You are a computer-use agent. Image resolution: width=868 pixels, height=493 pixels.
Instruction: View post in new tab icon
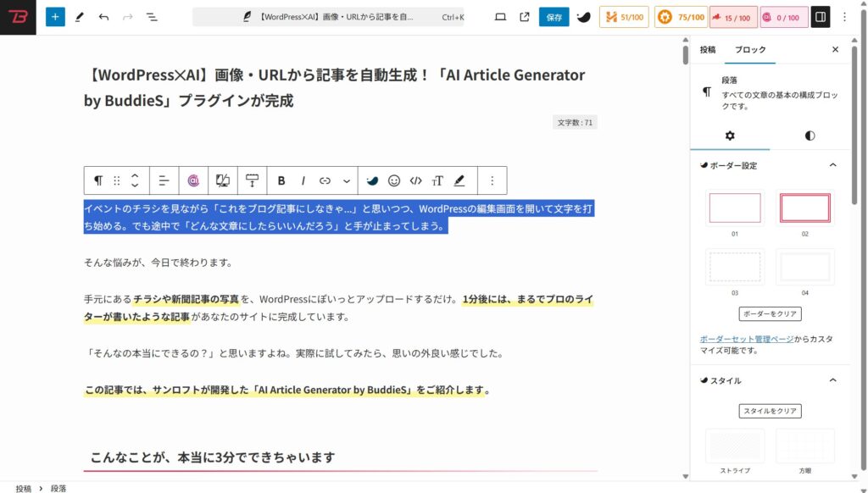(524, 17)
